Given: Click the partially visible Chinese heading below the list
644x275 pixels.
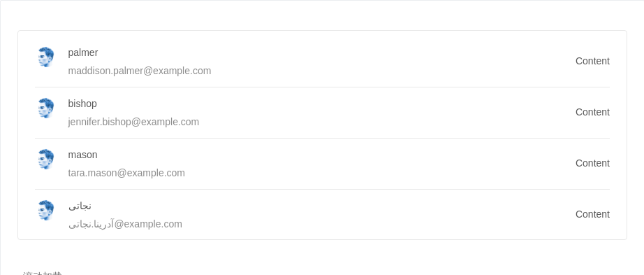Looking at the screenshot, I should tap(42, 273).
